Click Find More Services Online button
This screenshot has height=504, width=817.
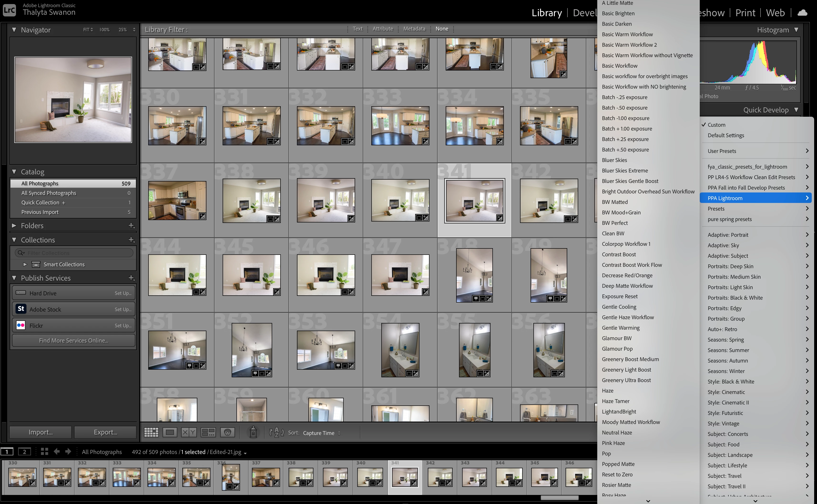pyautogui.click(x=73, y=340)
